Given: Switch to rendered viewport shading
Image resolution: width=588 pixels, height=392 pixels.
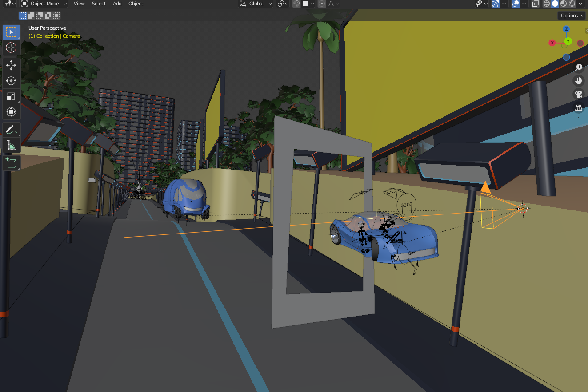Looking at the screenshot, I should (x=572, y=4).
